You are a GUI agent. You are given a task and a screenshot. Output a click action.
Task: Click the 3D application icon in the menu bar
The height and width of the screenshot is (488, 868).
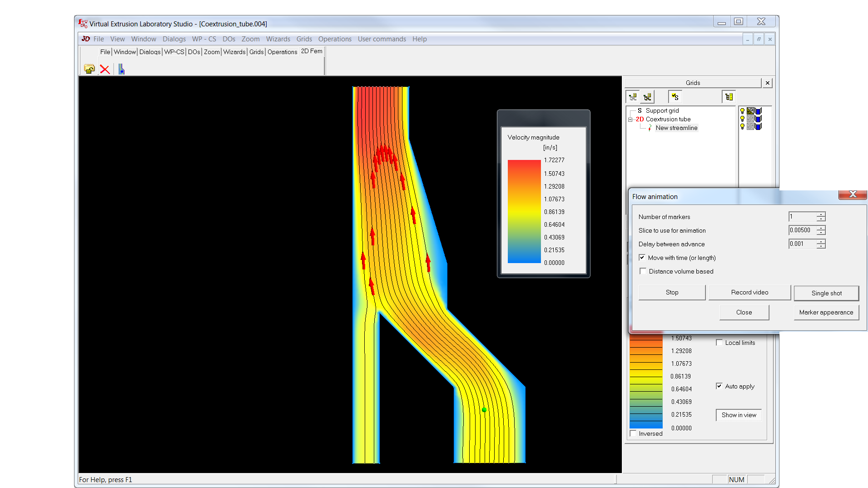click(85, 39)
